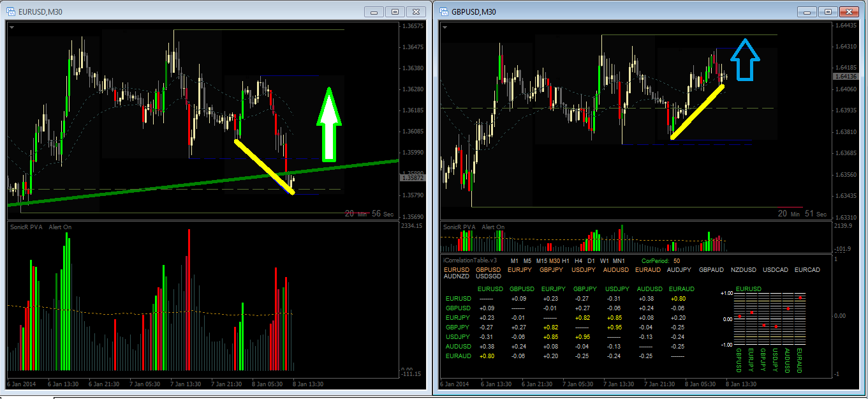Click the SonicR PVA label in the EURUSD window
Viewport: 868px width, 399px height.
[x=26, y=227]
